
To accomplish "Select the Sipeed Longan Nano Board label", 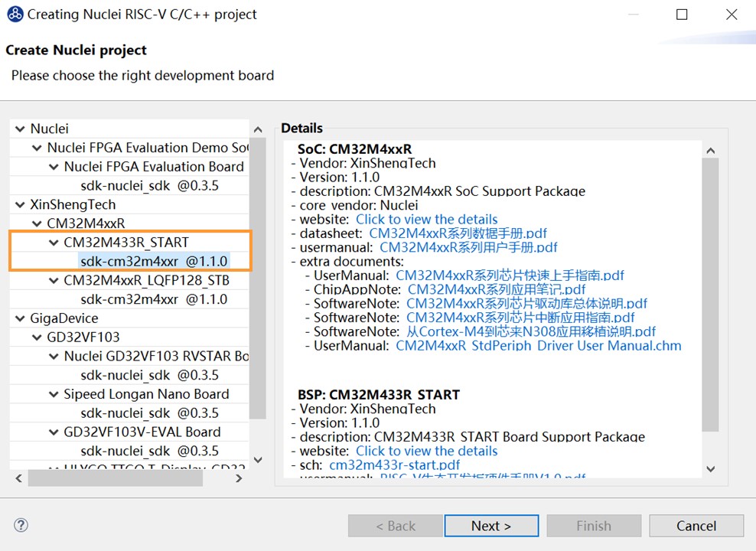I will coord(146,394).
